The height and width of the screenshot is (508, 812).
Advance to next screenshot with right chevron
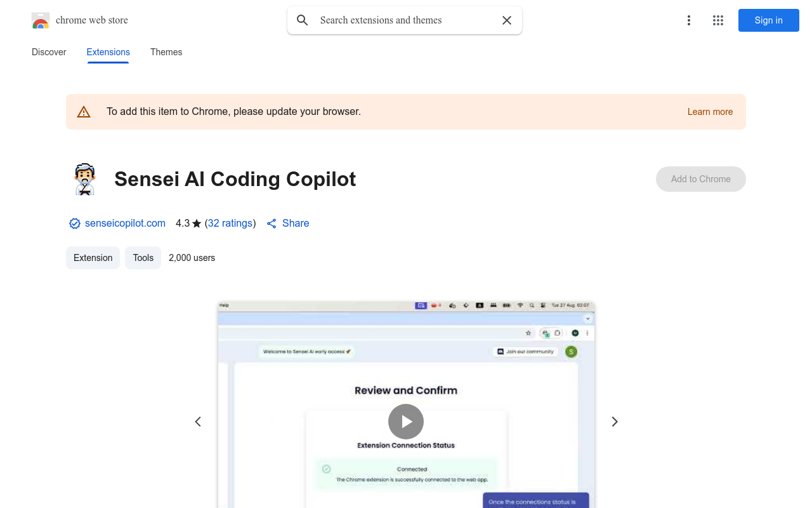tap(614, 422)
